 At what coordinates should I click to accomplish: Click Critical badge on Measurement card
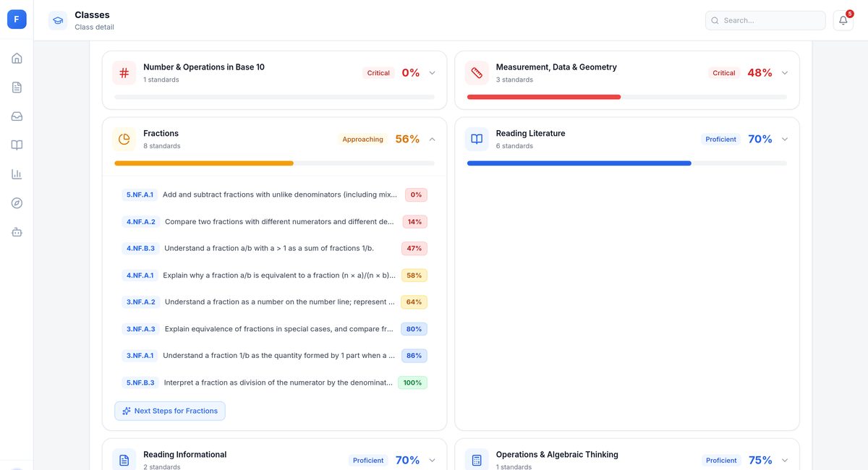pyautogui.click(x=724, y=73)
